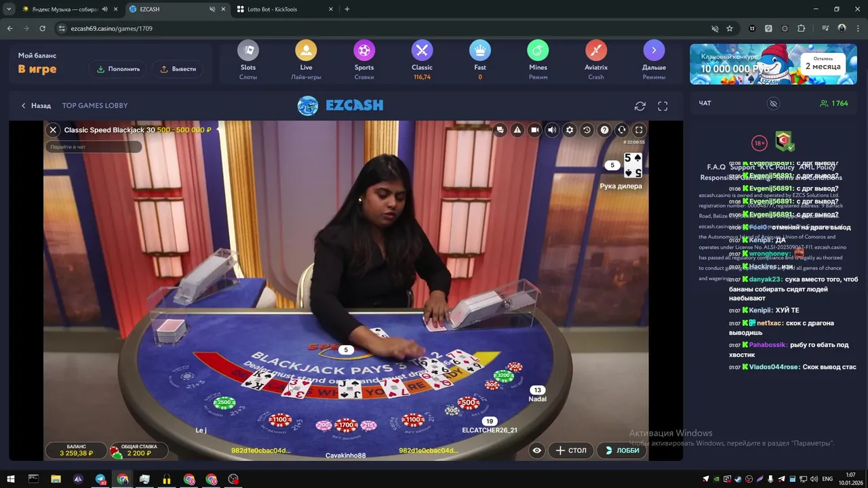Click username danyak23 in chat
The height and width of the screenshot is (488, 868).
tap(766, 279)
